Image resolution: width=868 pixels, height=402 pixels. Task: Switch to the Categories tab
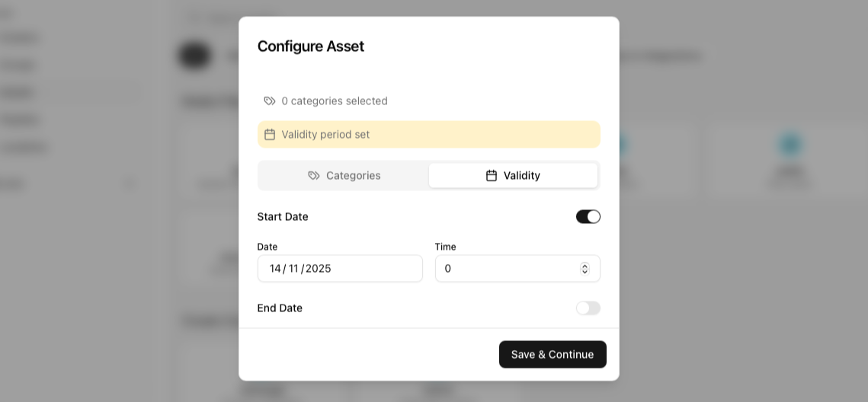tap(344, 176)
